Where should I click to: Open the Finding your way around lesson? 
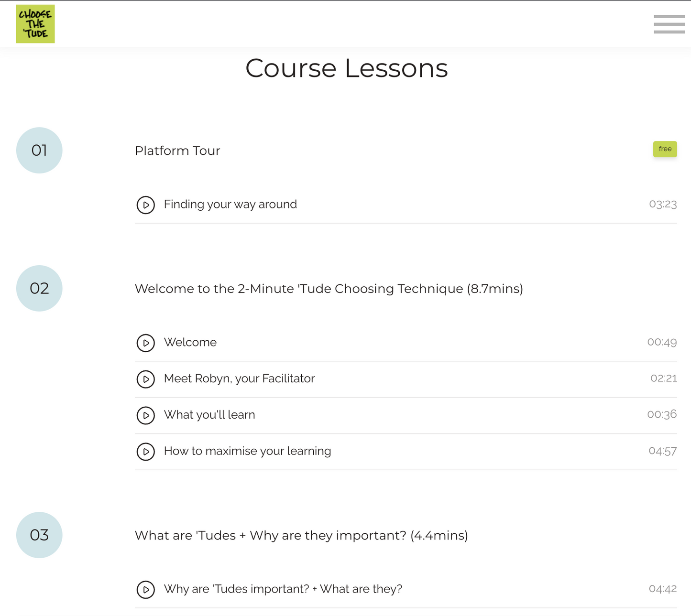[230, 205]
